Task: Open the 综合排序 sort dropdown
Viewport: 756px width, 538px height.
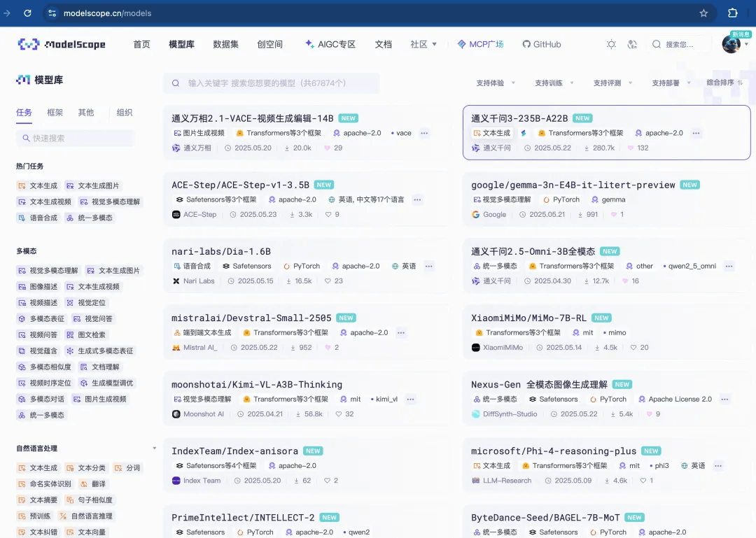Action: click(x=724, y=83)
